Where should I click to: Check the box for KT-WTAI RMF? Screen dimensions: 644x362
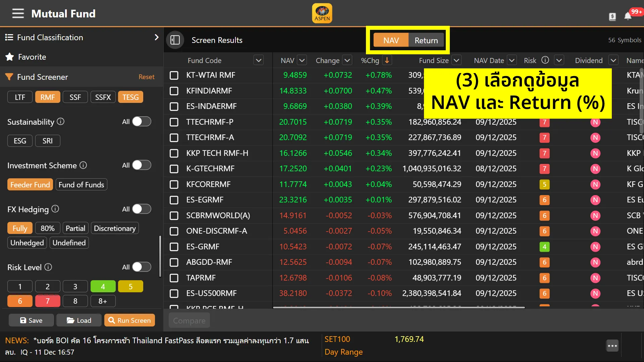click(174, 75)
